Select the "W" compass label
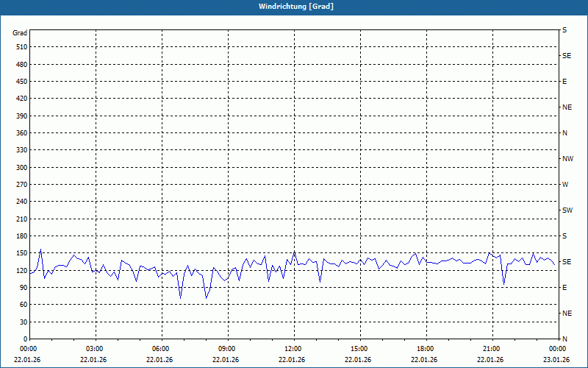This screenshot has height=368, width=588. pyautogui.click(x=565, y=185)
